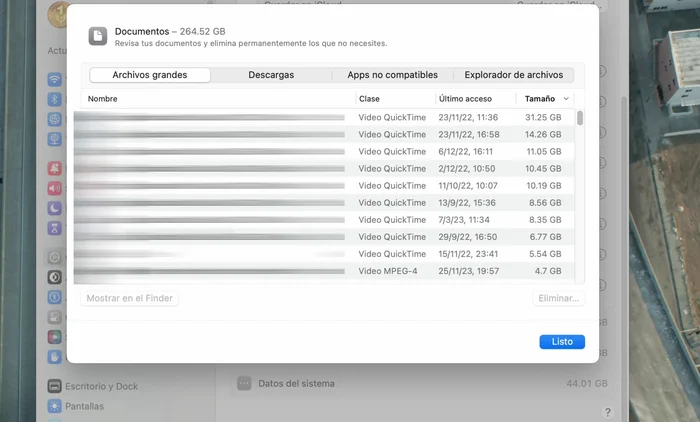The image size is (700, 422).
Task: Click the Eliminar... button
Action: (x=558, y=298)
